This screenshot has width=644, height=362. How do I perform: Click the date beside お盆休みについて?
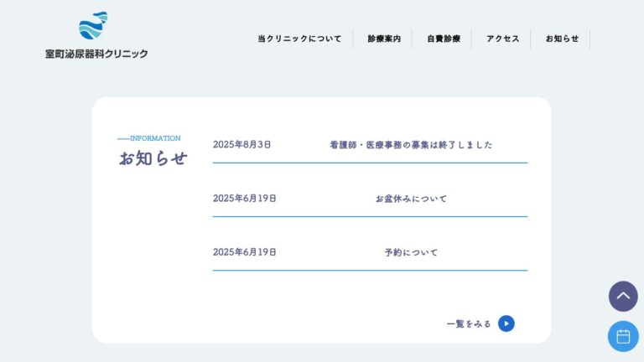(x=244, y=199)
